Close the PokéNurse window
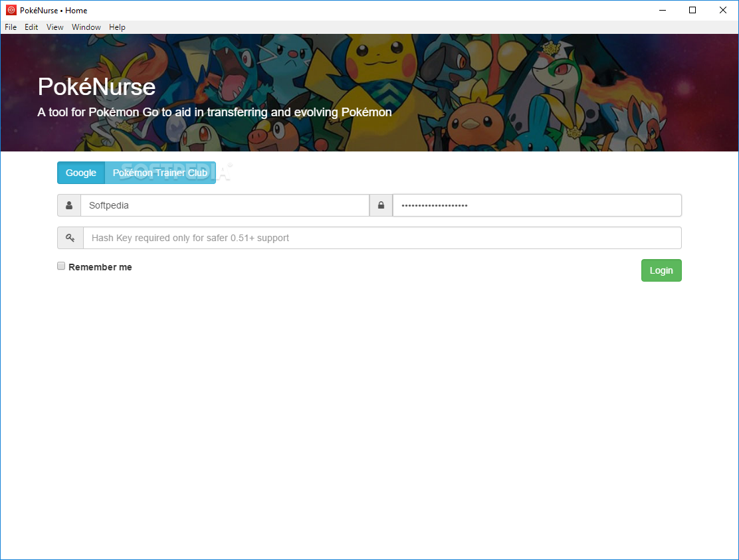The image size is (739, 560). click(x=723, y=10)
